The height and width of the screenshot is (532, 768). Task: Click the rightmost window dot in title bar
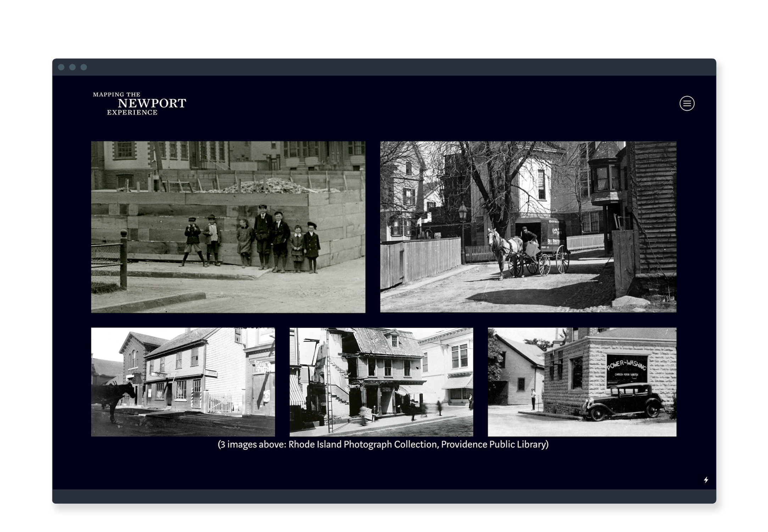(x=84, y=67)
